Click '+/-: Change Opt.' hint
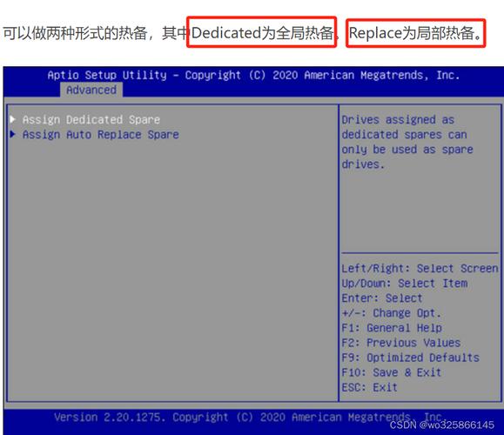The width and height of the screenshot is (504, 435). (x=391, y=313)
